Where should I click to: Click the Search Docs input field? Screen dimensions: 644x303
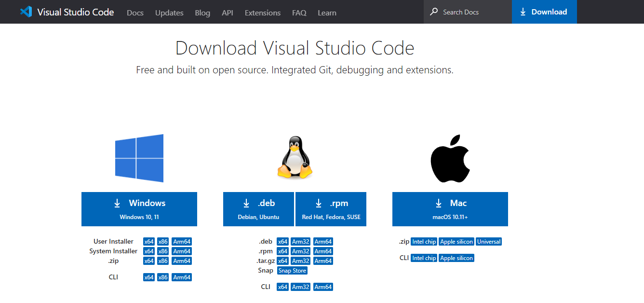click(468, 12)
